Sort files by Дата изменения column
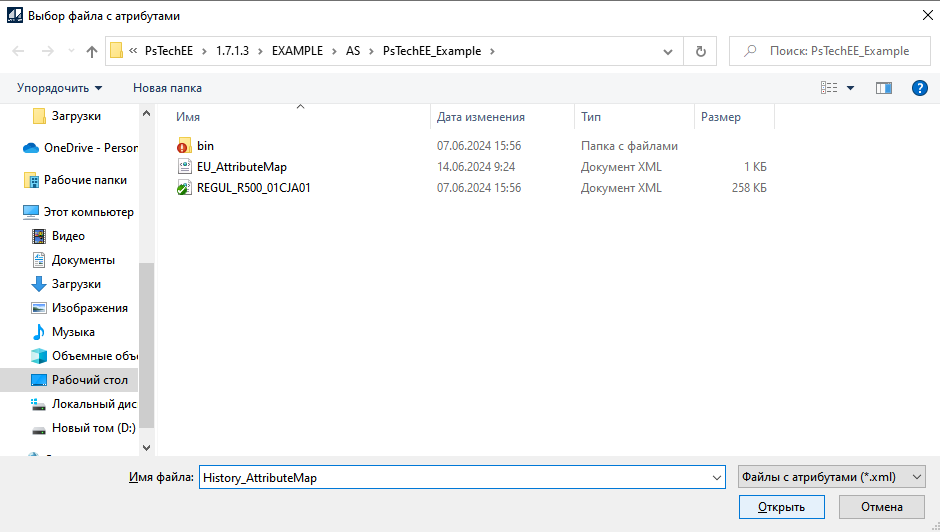 click(x=480, y=117)
